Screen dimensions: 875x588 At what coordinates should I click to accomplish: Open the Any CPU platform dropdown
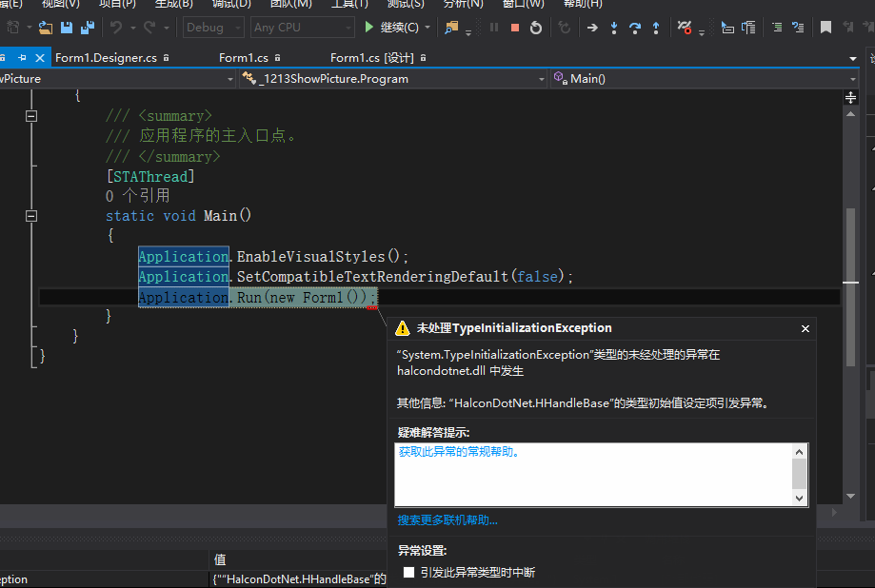coord(302,27)
